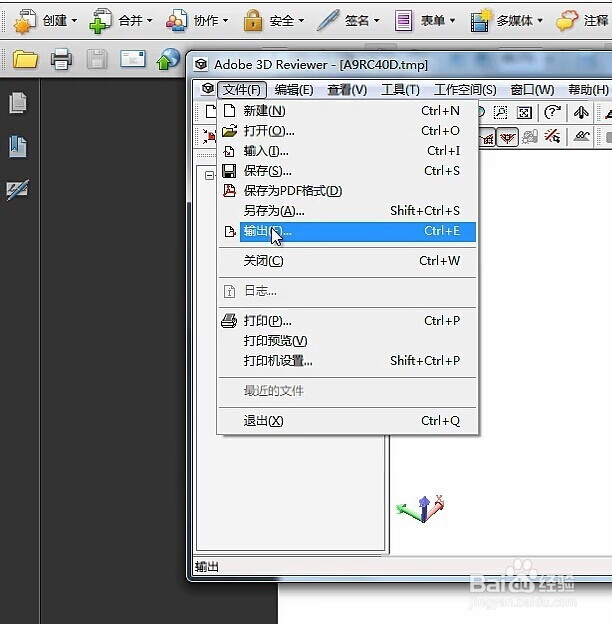Click the New document icon in Reviewer toolbar

210,112
